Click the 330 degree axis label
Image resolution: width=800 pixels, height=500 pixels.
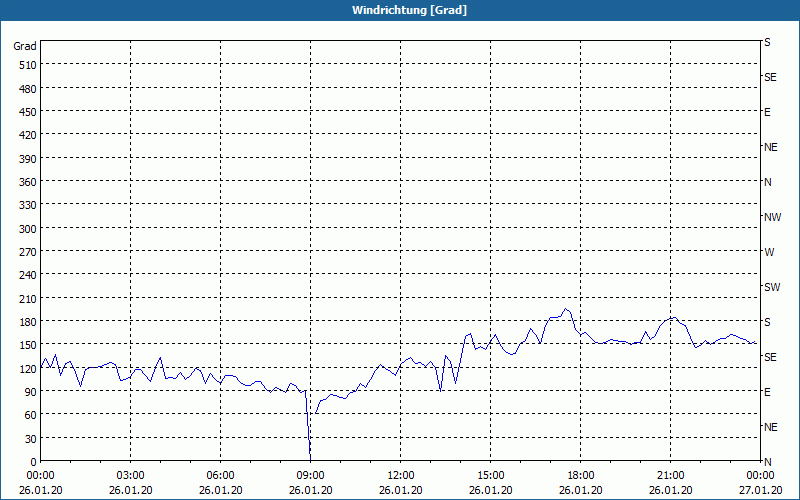click(28, 205)
